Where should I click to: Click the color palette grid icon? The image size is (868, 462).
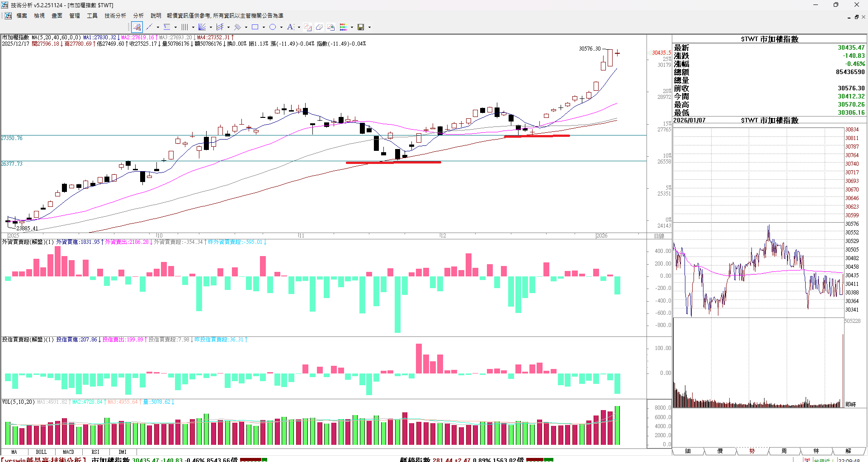click(344, 27)
